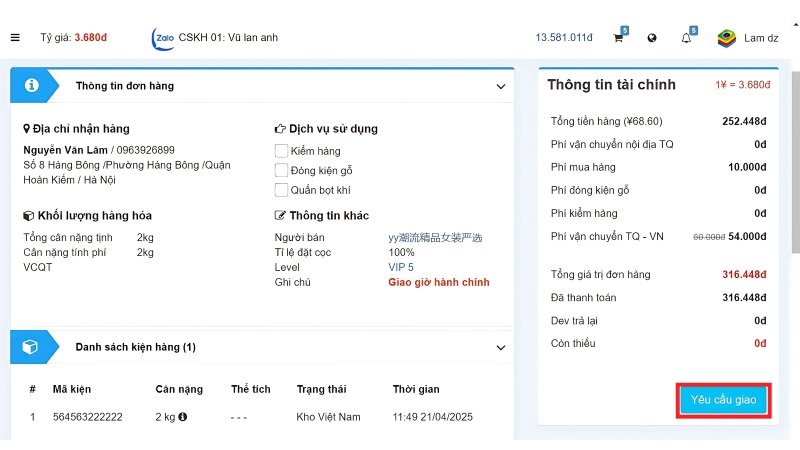Collapse the Danh sách kiện hàng section
The height and width of the screenshot is (450, 800).
(501, 347)
